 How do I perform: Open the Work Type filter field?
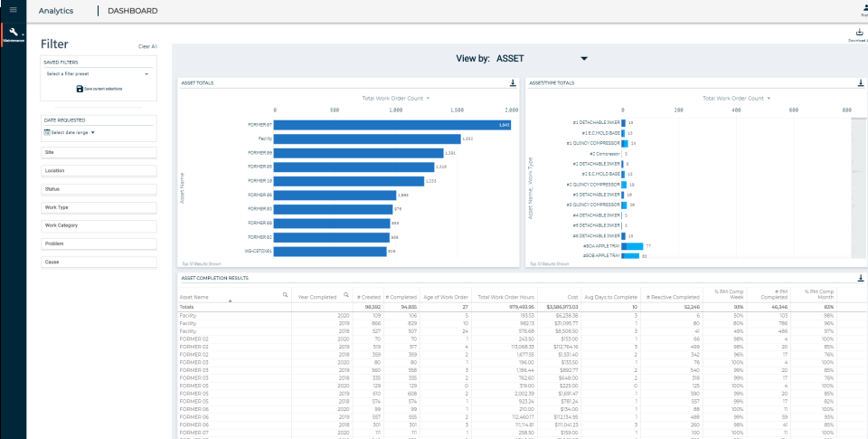[x=99, y=208]
